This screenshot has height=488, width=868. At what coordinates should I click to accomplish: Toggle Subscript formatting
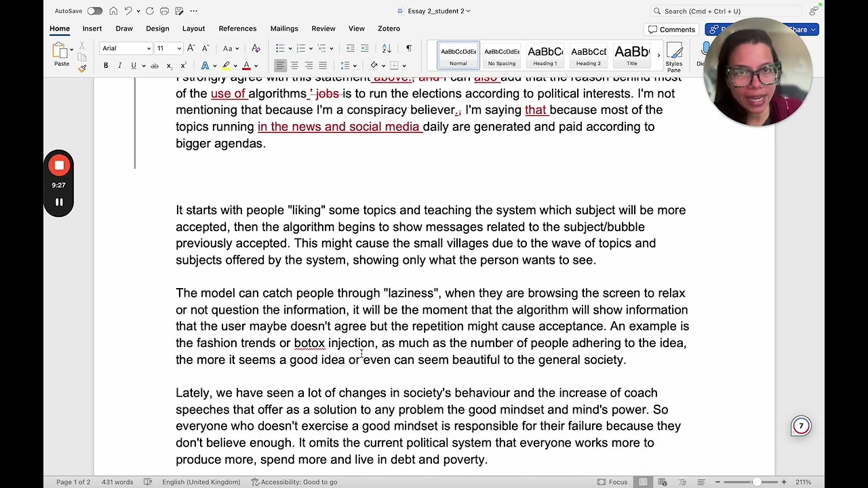click(169, 66)
